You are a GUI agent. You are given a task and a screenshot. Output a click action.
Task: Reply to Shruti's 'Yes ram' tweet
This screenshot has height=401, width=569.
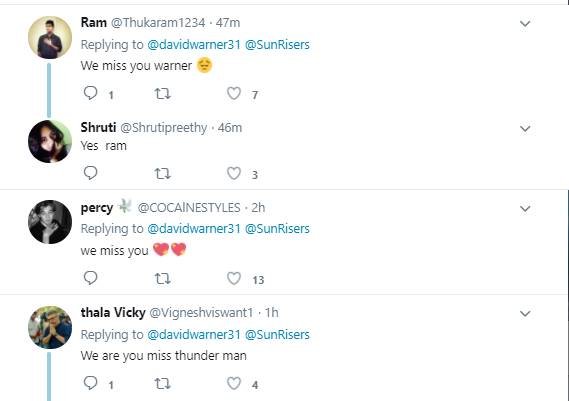tap(90, 173)
